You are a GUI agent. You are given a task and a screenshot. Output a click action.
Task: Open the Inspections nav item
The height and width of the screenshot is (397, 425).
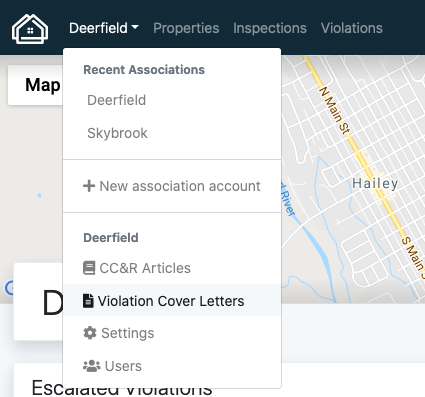270,28
